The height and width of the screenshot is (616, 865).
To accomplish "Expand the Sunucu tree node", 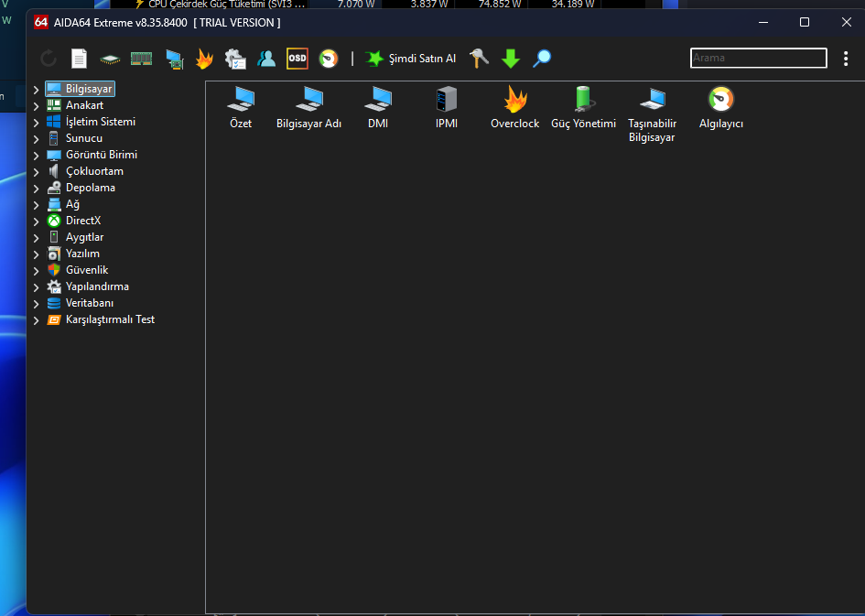I will pos(36,139).
